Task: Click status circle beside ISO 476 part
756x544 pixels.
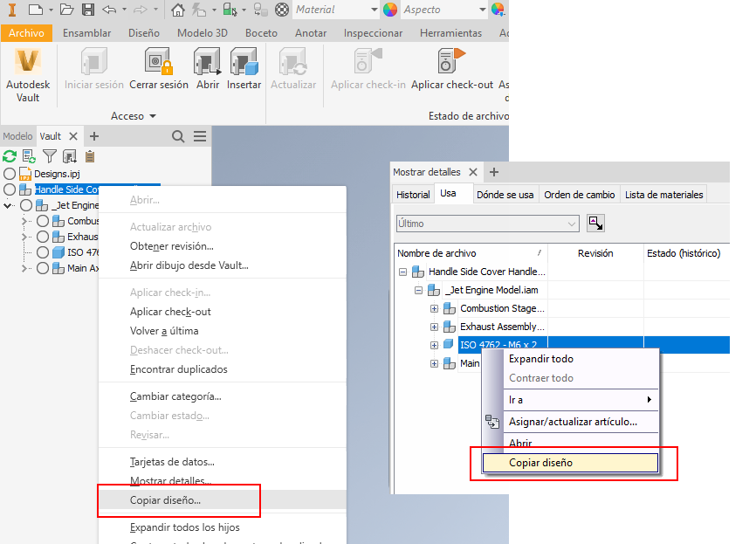Action: [x=43, y=252]
